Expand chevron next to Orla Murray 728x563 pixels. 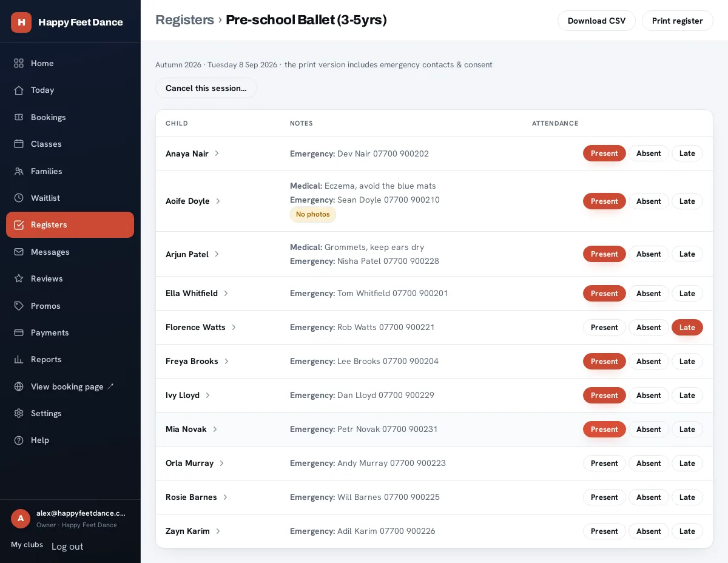pos(221,463)
